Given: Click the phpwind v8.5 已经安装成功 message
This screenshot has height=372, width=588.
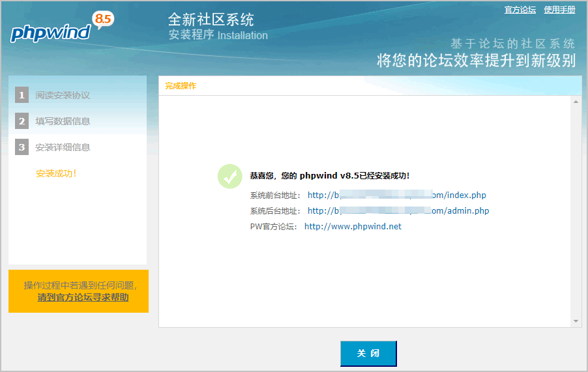Looking at the screenshot, I should [330, 176].
